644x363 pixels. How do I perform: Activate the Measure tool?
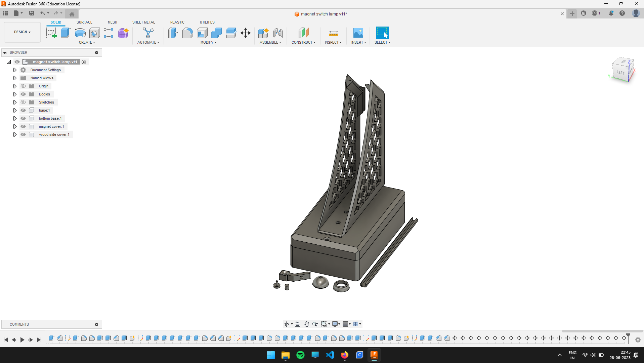[333, 33]
